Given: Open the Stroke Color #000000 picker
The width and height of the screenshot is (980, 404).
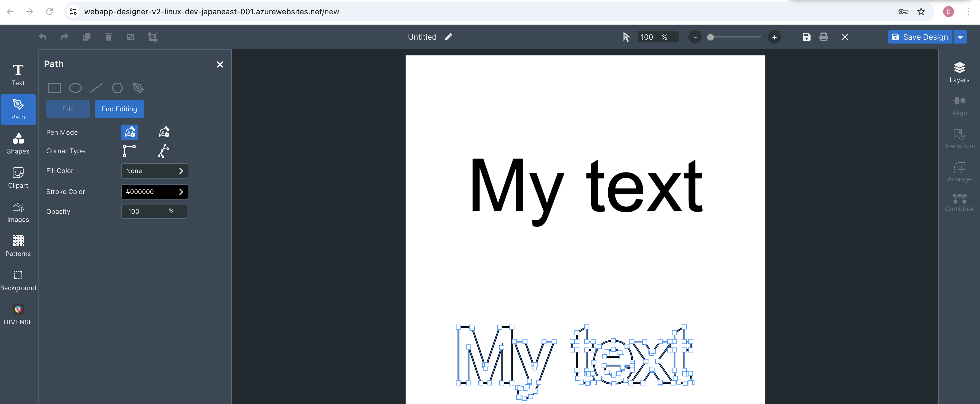Looking at the screenshot, I should (x=154, y=192).
